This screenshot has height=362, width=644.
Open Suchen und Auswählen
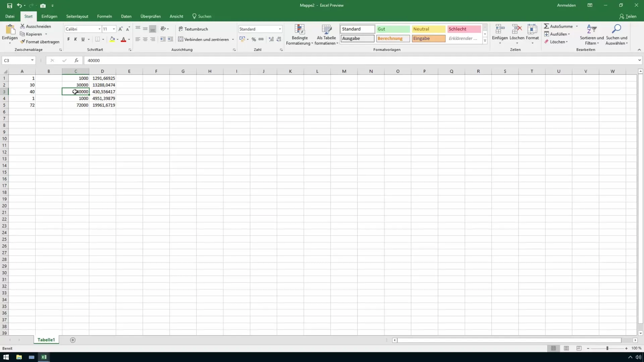click(616, 35)
